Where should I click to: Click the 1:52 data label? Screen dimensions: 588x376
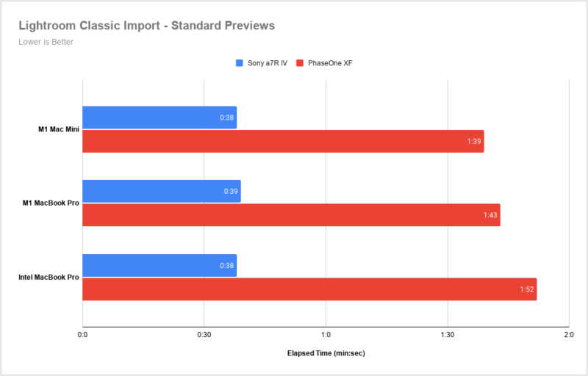(x=527, y=289)
